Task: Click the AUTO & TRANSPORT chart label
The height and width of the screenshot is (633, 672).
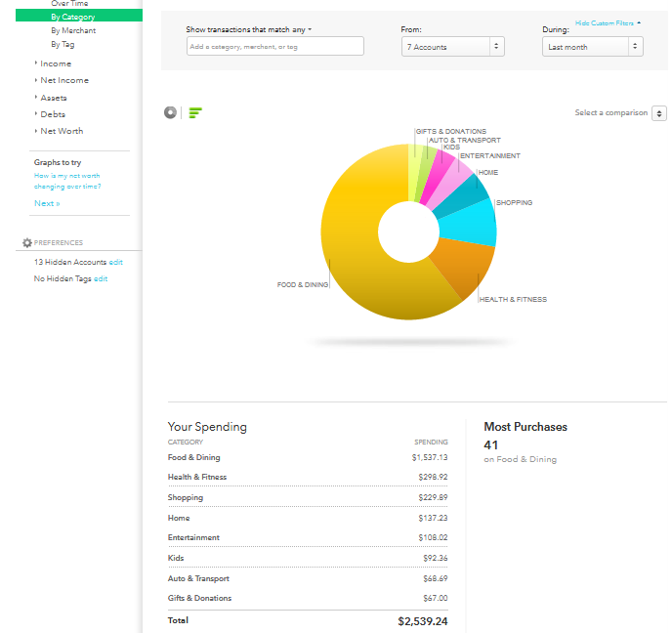Action: point(465,140)
